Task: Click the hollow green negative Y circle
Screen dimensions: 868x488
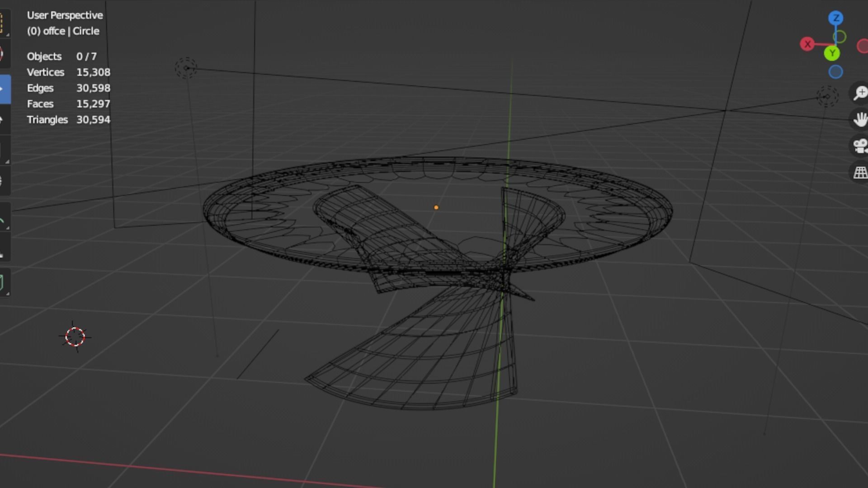Action: click(840, 37)
